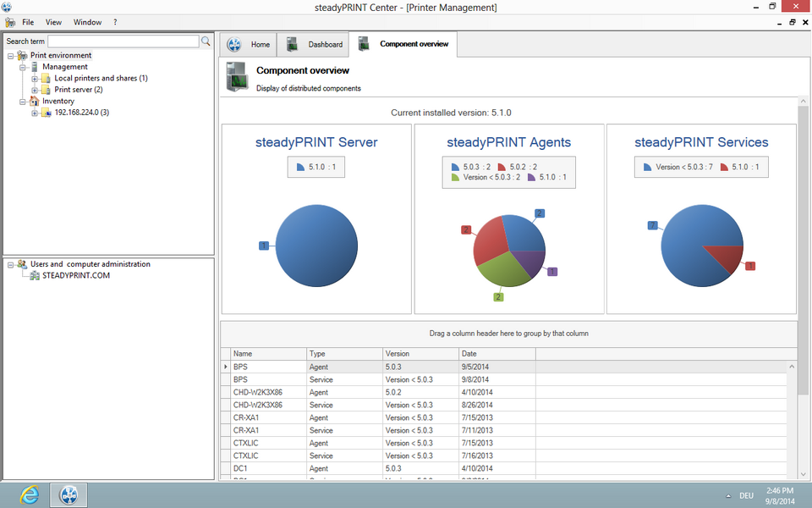This screenshot has width=812, height=508.
Task: Click the application icon in the menu bar
Action: (10, 22)
